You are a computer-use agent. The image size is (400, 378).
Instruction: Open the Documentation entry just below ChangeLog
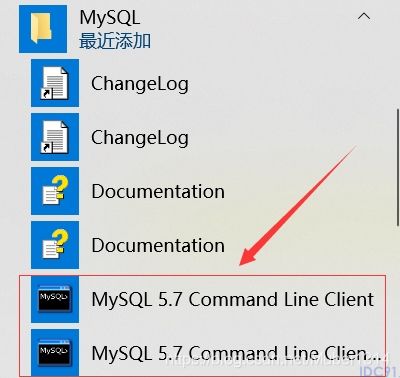point(128,191)
